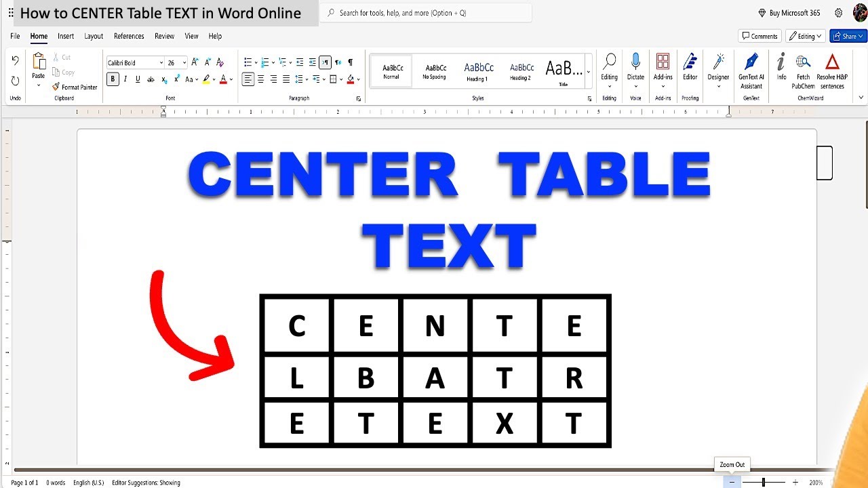Decrease paragraph indent

coord(300,62)
